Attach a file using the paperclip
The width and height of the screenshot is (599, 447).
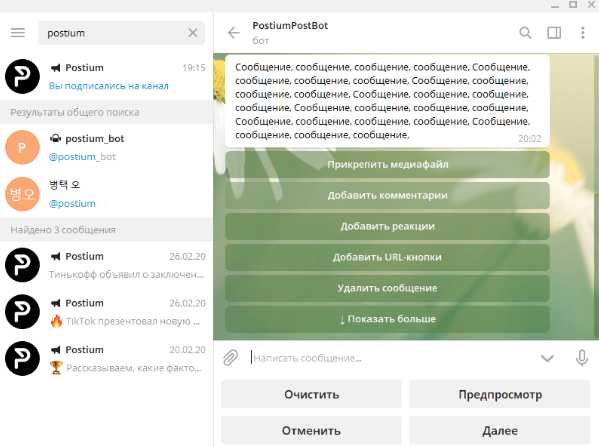click(230, 358)
